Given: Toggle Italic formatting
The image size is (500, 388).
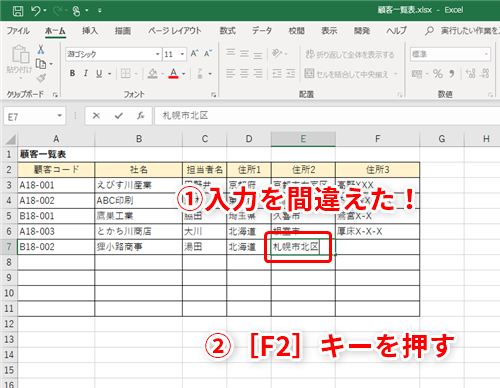Looking at the screenshot, I should point(86,73).
